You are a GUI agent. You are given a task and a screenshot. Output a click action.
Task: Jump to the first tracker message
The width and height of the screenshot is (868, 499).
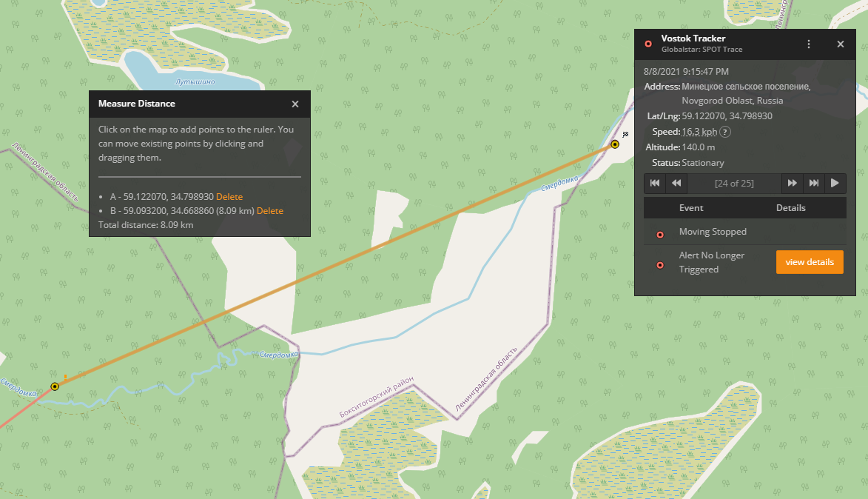click(x=654, y=183)
